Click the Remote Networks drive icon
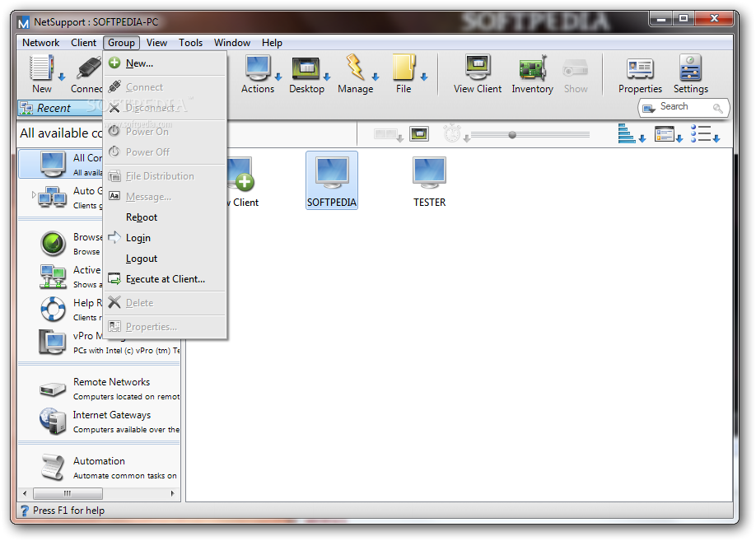Viewport: 756px width, 541px height. click(53, 389)
